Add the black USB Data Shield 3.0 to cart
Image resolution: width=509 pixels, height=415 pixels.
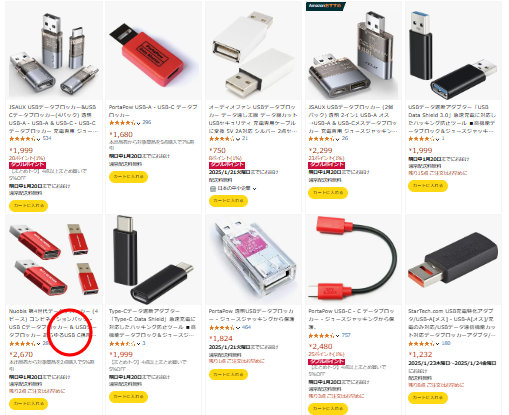pyautogui.click(x=428, y=185)
